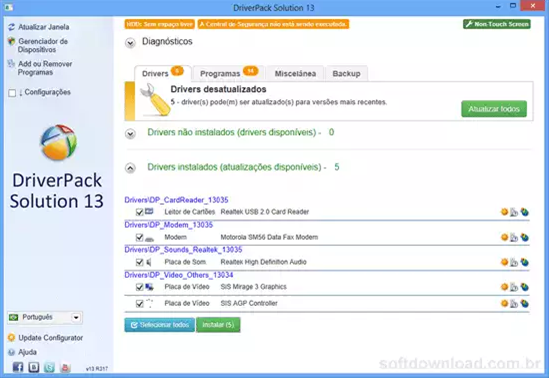Click the 'Motorola SM56 Data Fax Modem' text
This screenshot has height=378, width=549.
click(269, 237)
